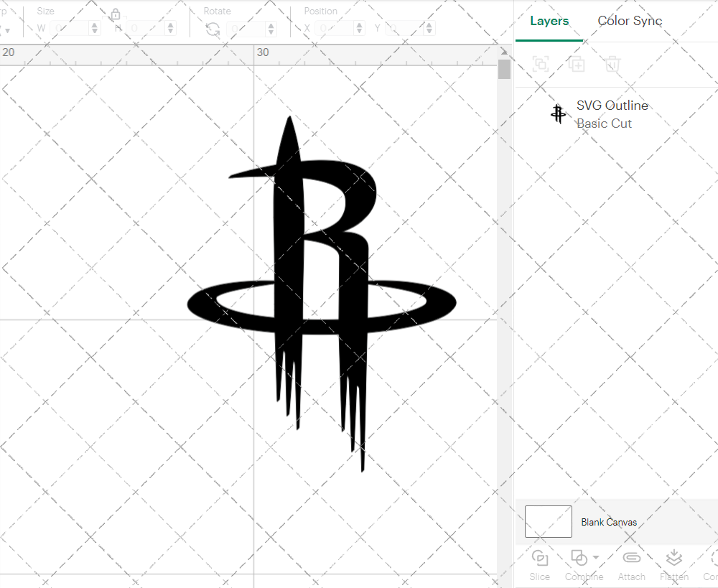Click the Blank Canvas color swatch
The width and height of the screenshot is (718, 588).
click(548, 522)
